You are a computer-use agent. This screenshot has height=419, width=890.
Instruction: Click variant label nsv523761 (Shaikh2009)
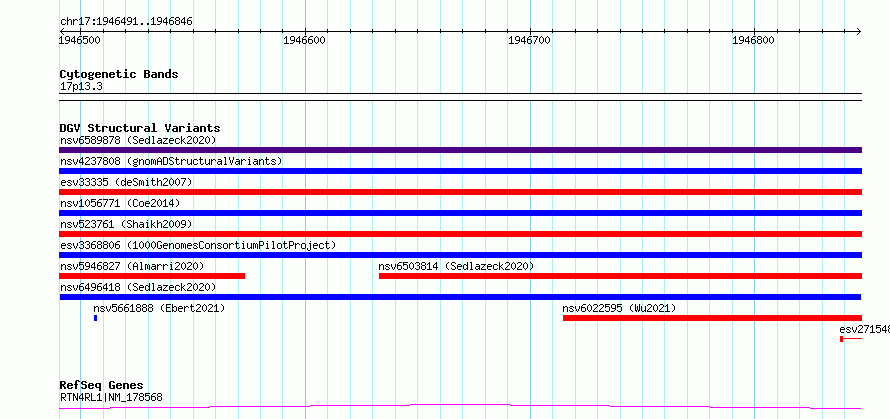[126, 224]
